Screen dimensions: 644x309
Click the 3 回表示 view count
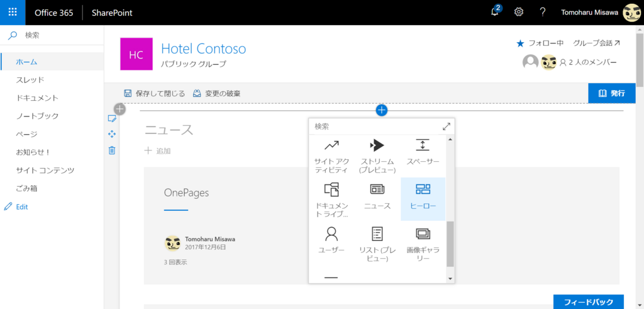175,262
